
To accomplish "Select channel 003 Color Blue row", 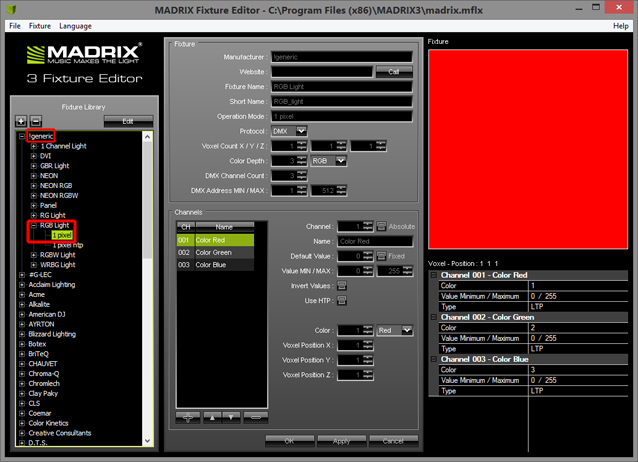I will [x=215, y=265].
